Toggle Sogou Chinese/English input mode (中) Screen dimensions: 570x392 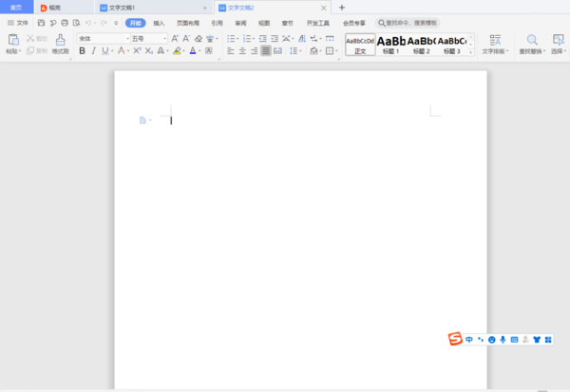tap(469, 339)
